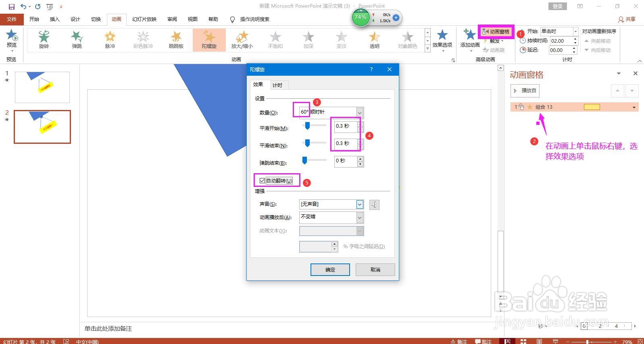The height and width of the screenshot is (344, 644).
Task: Click the notes area 单击此处添加备注
Action: click(x=108, y=329)
